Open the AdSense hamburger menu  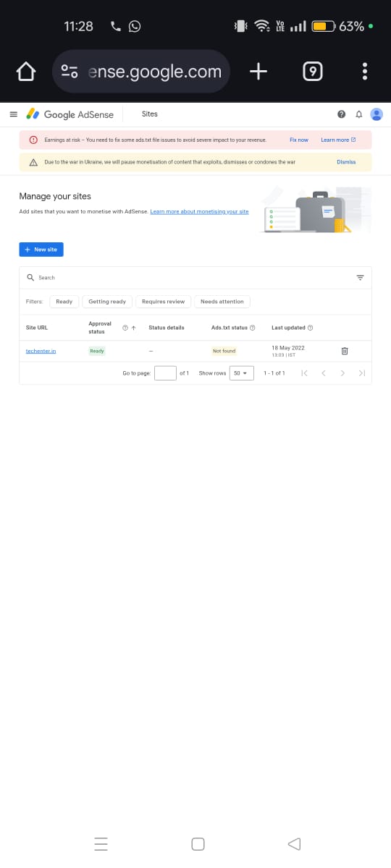(13, 114)
